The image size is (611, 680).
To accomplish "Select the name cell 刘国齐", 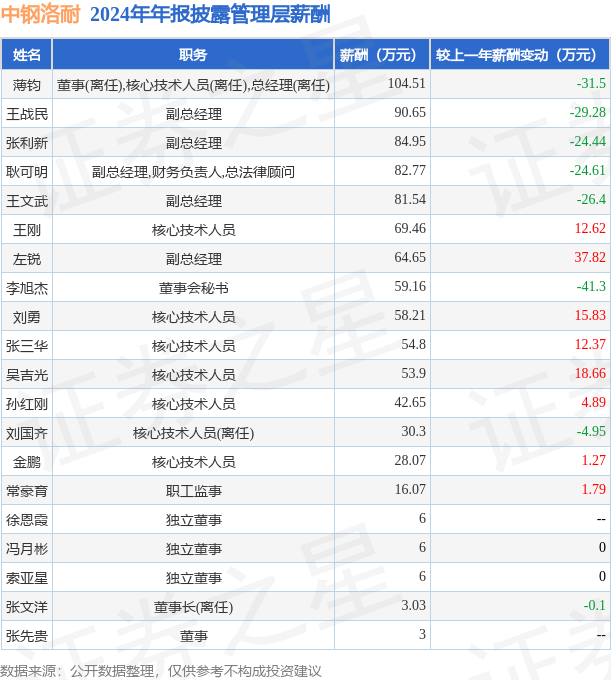I will 26,434.
